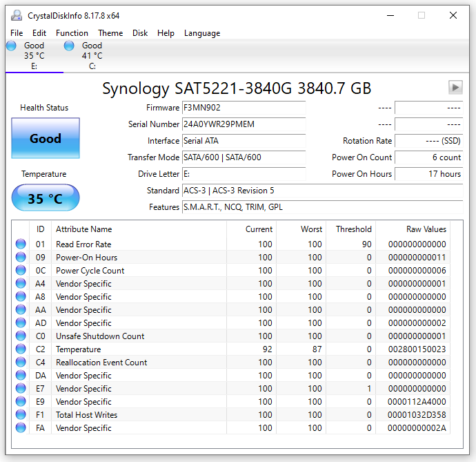Screen dimensions: 476x462
Task: Click the status orb beside Temperature attribute
Action: pyautogui.click(x=21, y=349)
